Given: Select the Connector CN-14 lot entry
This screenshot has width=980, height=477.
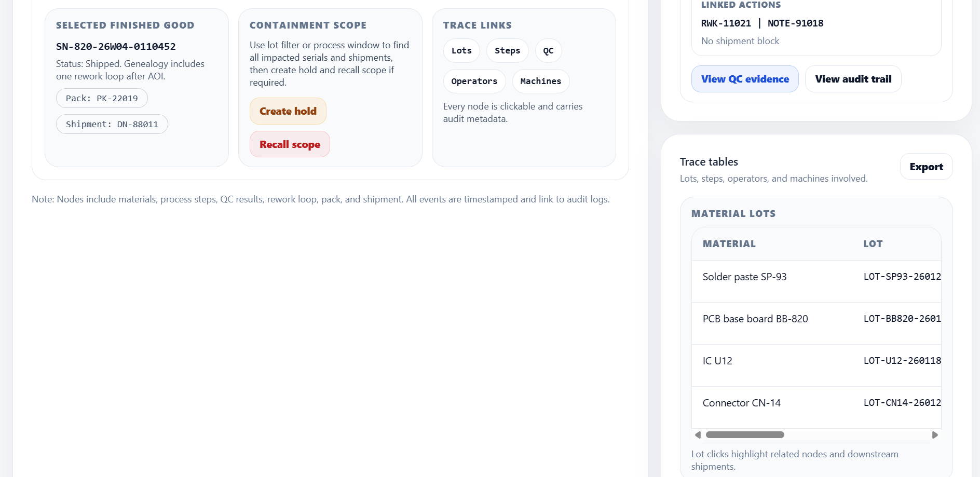Looking at the screenshot, I should point(902,403).
